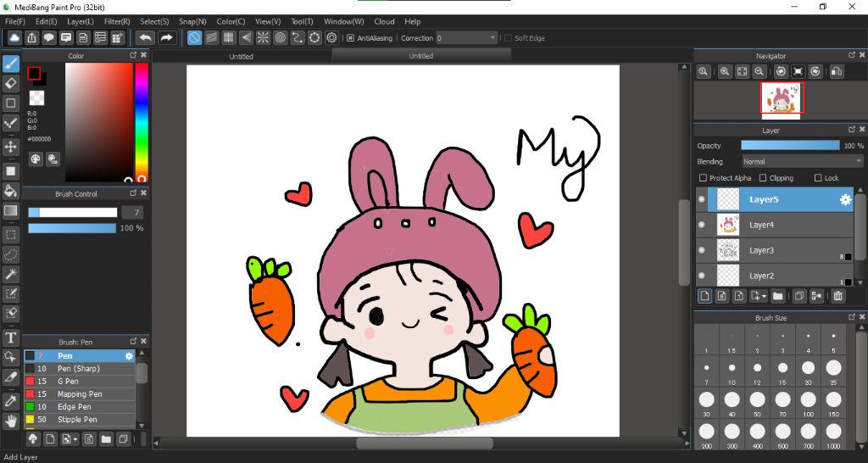The height and width of the screenshot is (463, 868).
Task: Open snap settings gear icon
Action: pos(331,37)
